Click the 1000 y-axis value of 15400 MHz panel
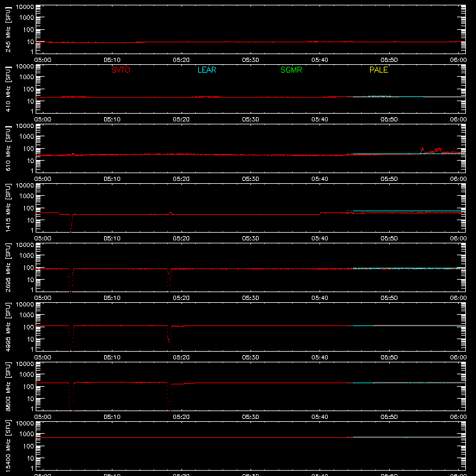476x476 pixels. click(27, 434)
